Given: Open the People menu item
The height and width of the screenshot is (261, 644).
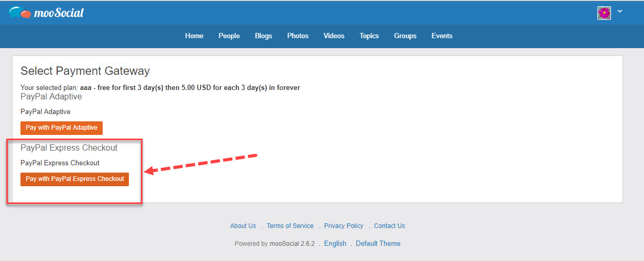Looking at the screenshot, I should click(229, 36).
